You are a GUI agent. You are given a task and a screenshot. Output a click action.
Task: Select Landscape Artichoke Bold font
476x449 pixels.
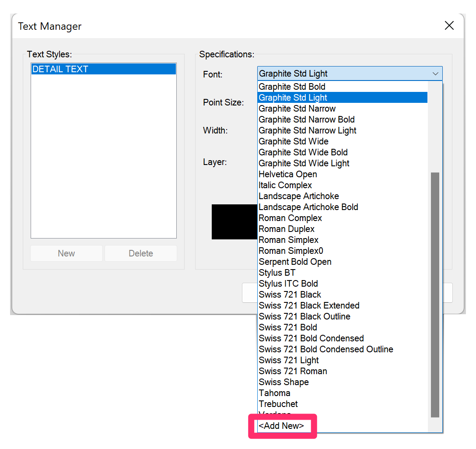point(308,207)
